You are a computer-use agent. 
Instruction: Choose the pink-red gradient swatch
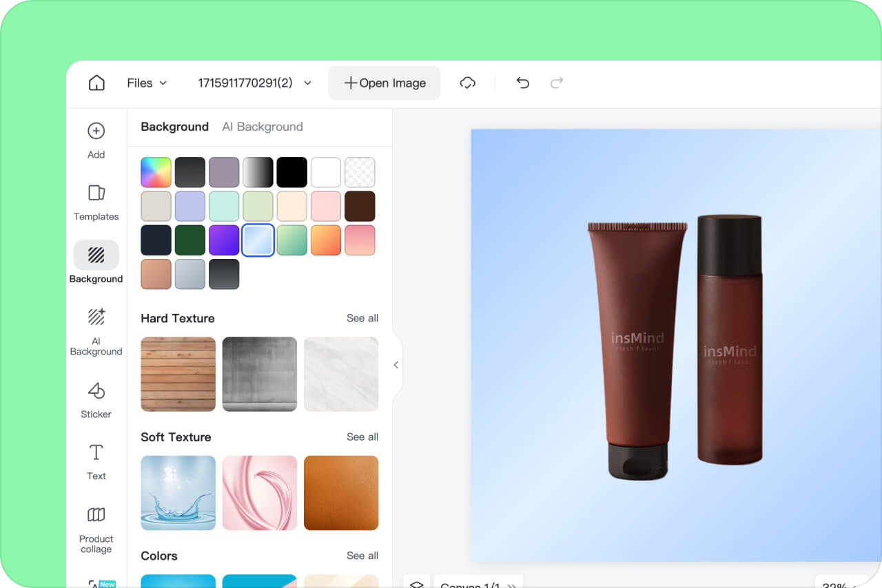360,240
